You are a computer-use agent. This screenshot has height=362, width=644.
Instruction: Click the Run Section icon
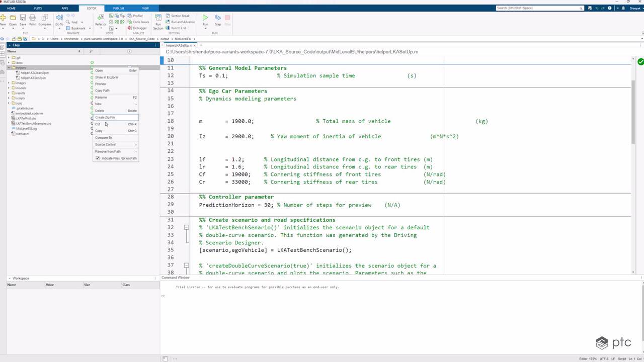tap(158, 20)
